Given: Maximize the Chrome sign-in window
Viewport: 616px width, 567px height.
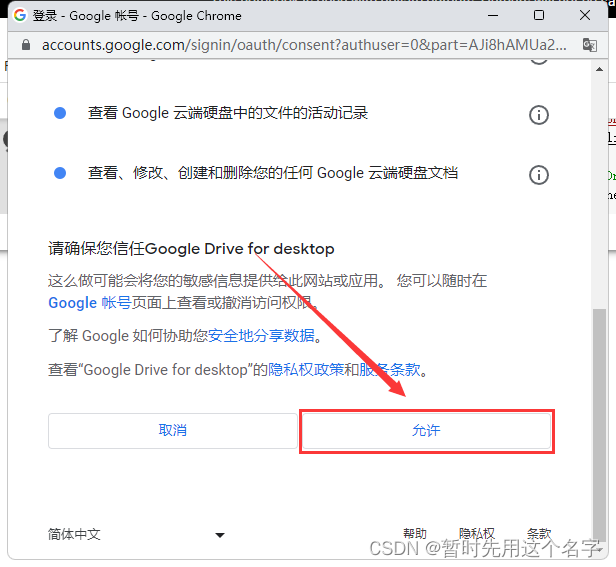Looking at the screenshot, I should [x=539, y=15].
